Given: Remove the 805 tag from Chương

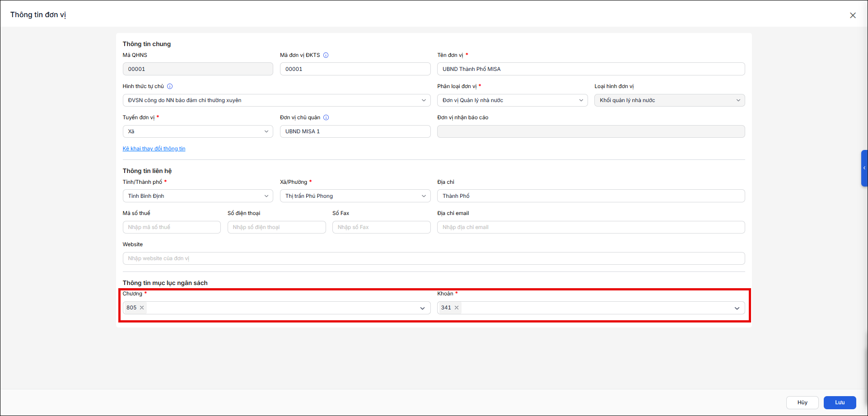Looking at the screenshot, I should (x=142, y=308).
